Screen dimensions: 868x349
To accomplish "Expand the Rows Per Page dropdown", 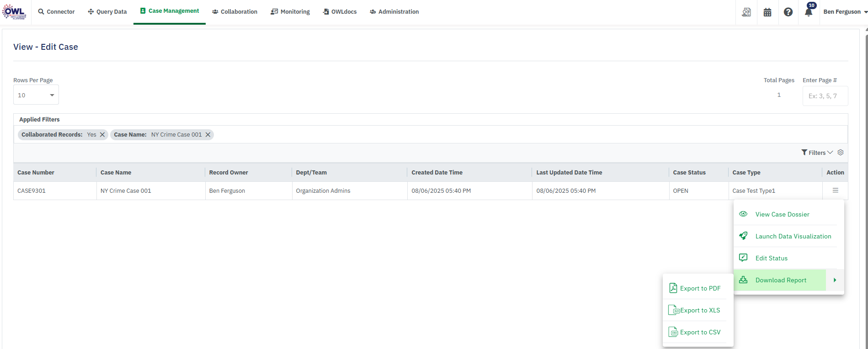I will [36, 95].
